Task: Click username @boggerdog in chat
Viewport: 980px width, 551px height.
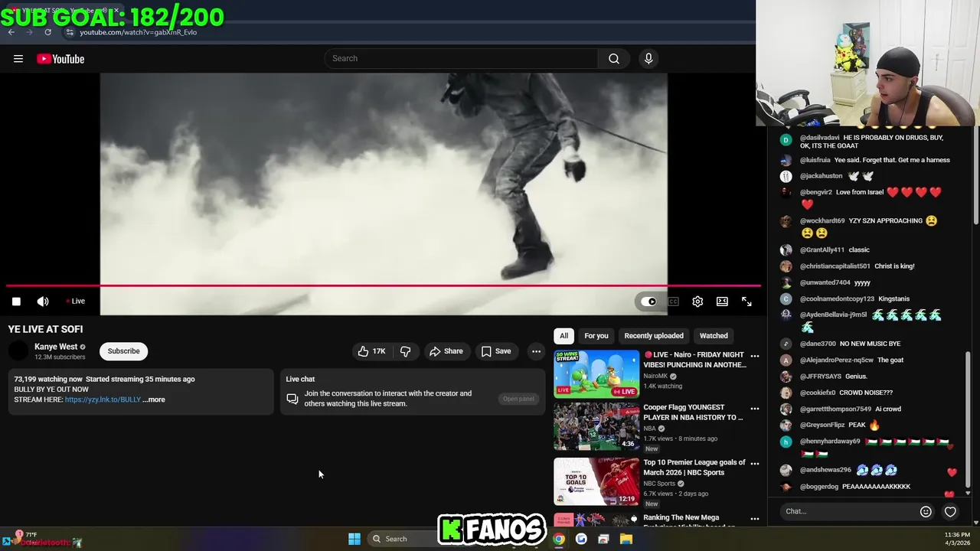Action: coord(818,487)
